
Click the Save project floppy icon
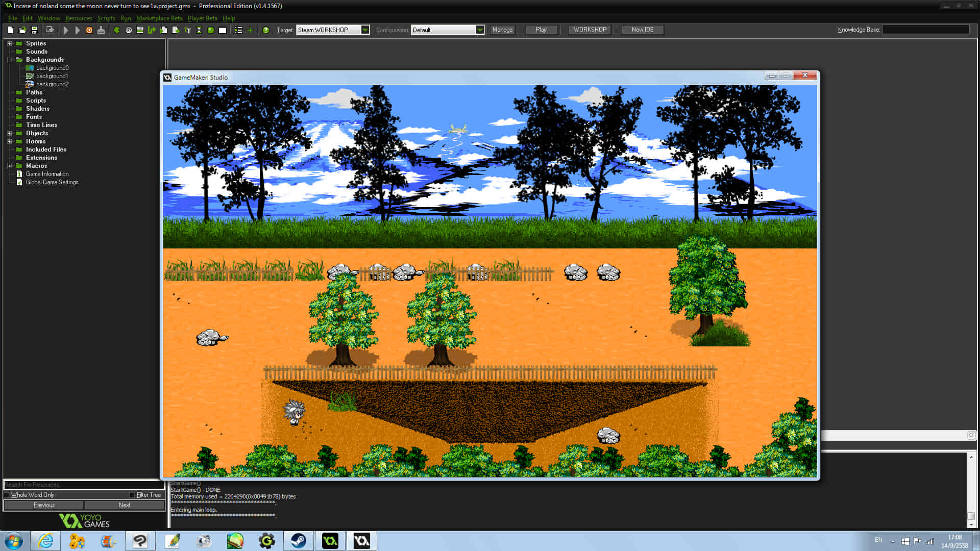coord(34,30)
